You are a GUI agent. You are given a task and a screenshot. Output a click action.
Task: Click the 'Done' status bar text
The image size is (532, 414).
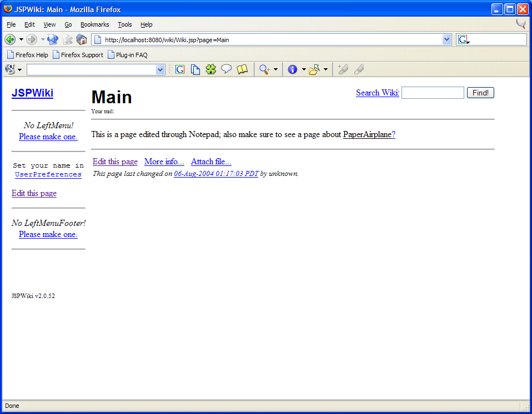tap(12, 406)
